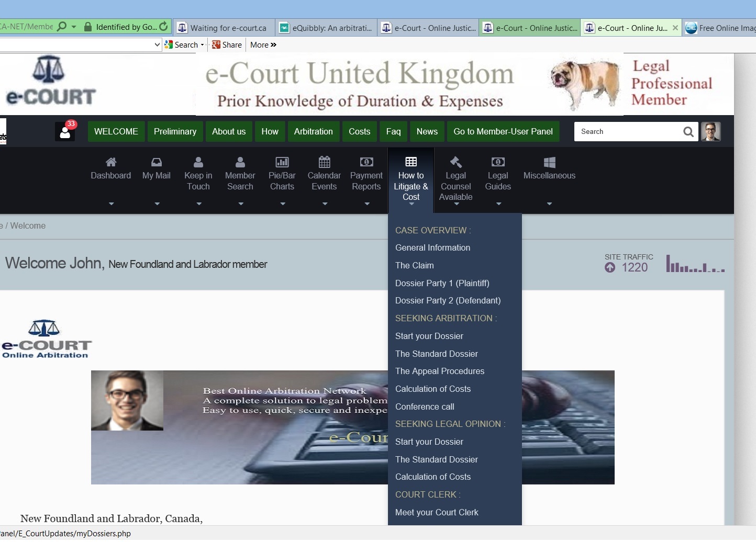Screen dimensions: 756x542
Task: Open the Payment Reports money icon
Action: click(366, 162)
